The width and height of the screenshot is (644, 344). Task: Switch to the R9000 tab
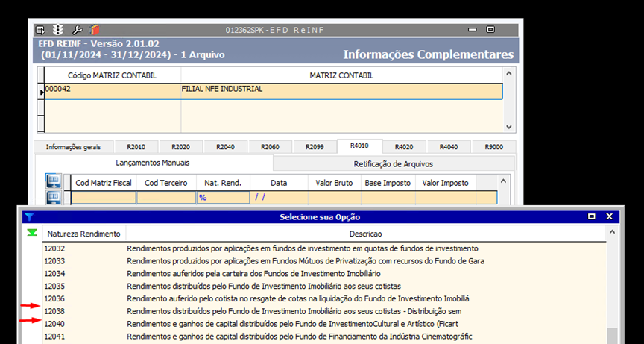(493, 147)
